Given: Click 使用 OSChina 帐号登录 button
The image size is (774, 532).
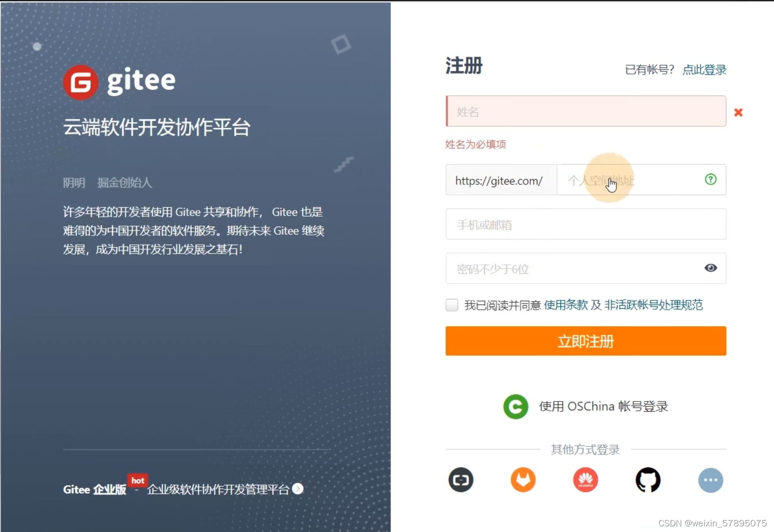Looking at the screenshot, I should click(x=603, y=406).
